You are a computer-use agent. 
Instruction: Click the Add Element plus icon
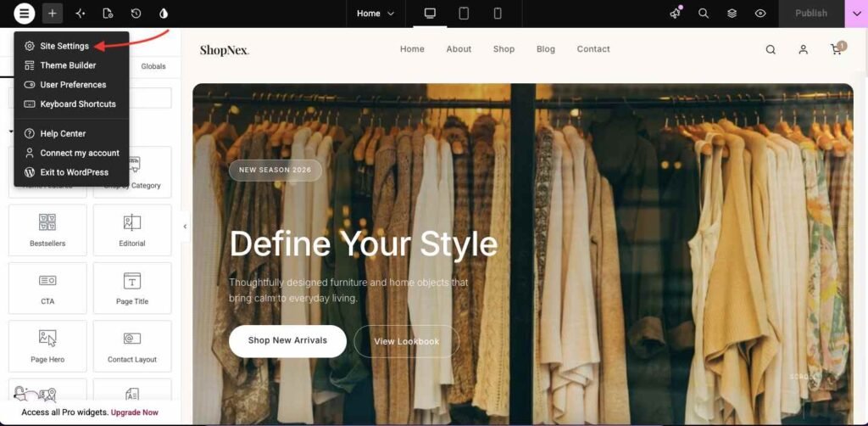click(53, 14)
